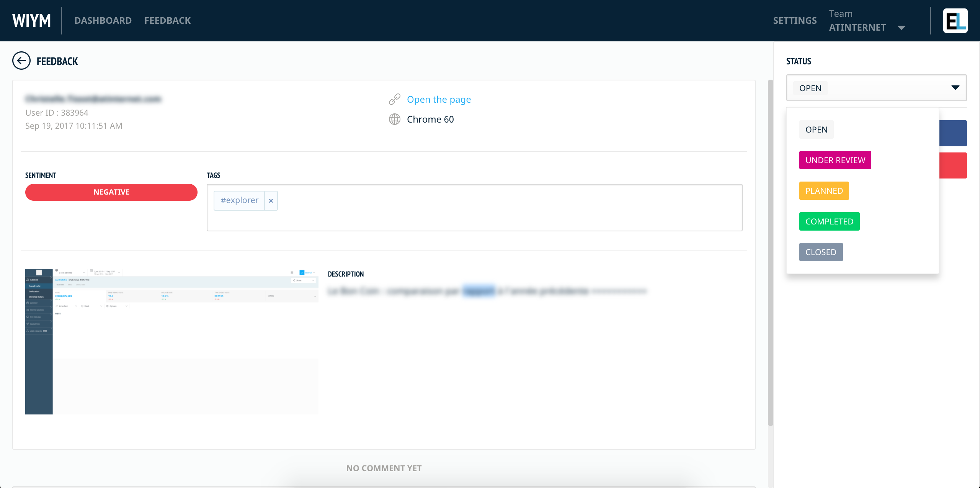Click the globe icon next to Chrome 60
This screenshot has width=980, height=488.
click(395, 120)
